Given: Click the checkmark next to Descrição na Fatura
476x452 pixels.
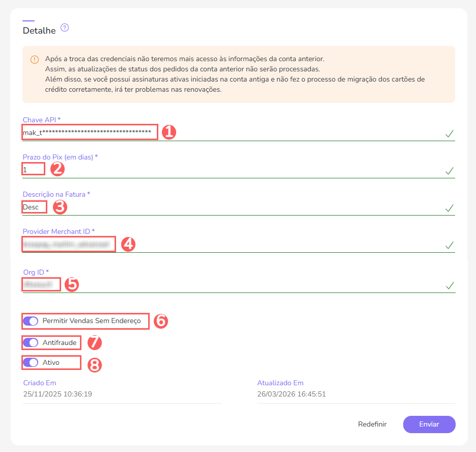Looking at the screenshot, I should (449, 208).
